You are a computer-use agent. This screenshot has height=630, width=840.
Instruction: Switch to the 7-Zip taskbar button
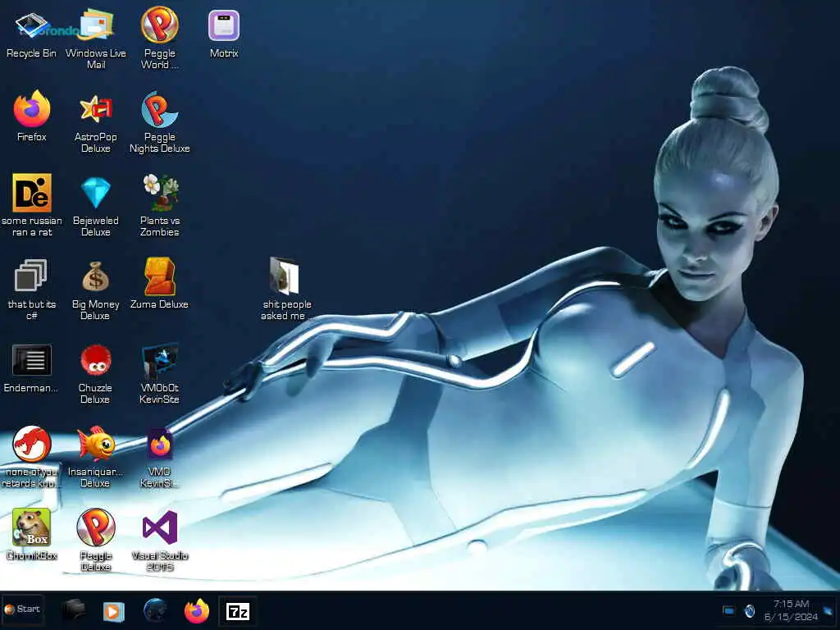tap(238, 611)
